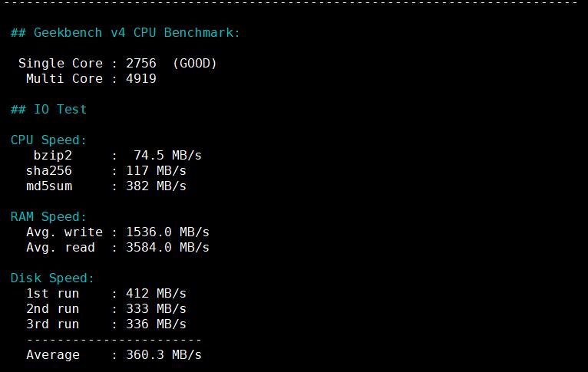Image resolution: width=588 pixels, height=372 pixels.
Task: Click the RAM Speed section label
Action: [x=48, y=217]
